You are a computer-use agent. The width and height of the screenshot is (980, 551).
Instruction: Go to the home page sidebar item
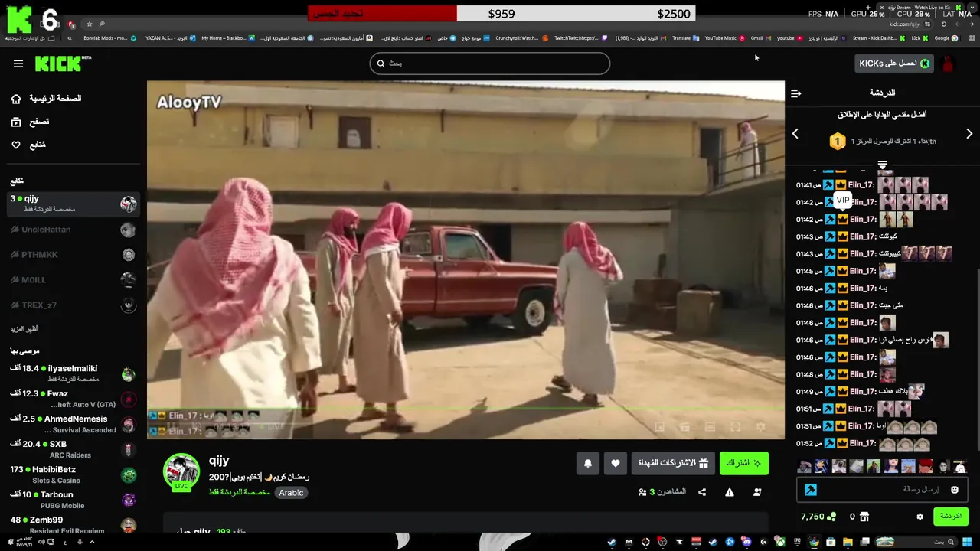[47, 99]
